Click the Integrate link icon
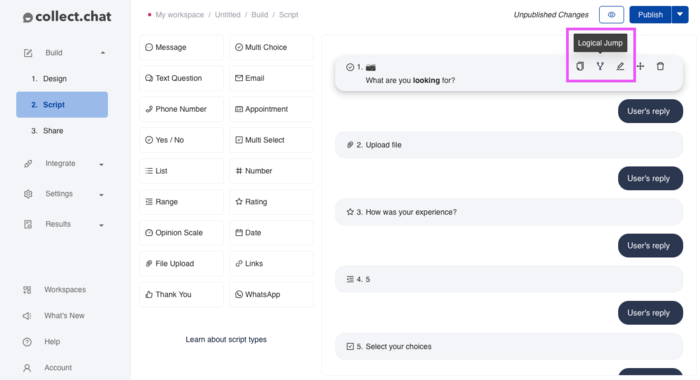The width and height of the screenshot is (700, 380). coord(28,164)
